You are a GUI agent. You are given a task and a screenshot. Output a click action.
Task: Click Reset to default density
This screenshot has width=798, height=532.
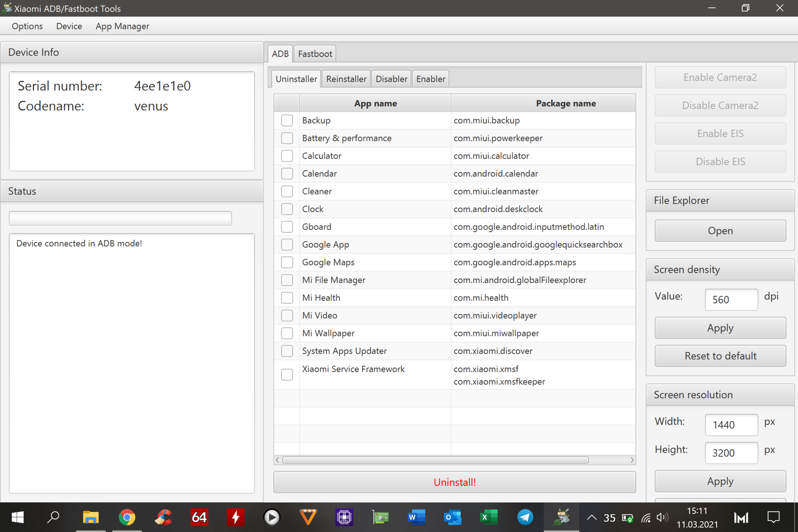click(720, 356)
